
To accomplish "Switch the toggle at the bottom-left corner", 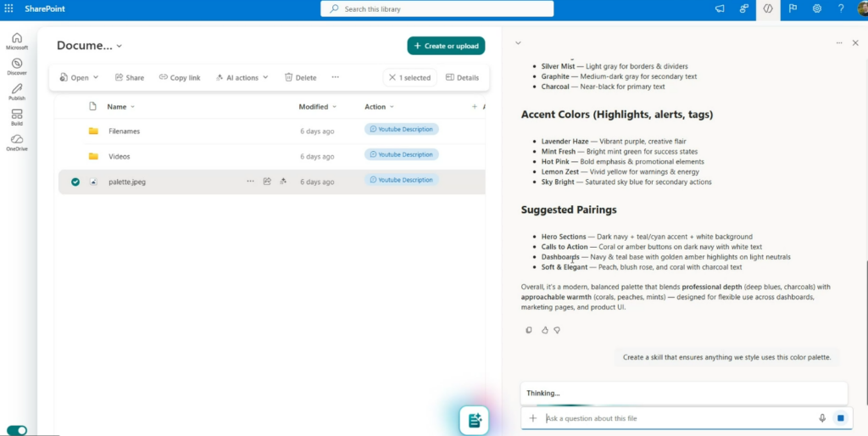I will click(17, 430).
